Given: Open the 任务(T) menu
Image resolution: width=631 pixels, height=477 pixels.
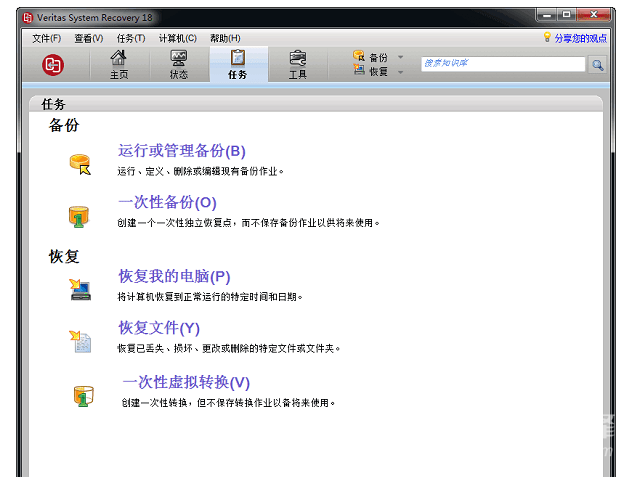Looking at the screenshot, I should coord(131,38).
